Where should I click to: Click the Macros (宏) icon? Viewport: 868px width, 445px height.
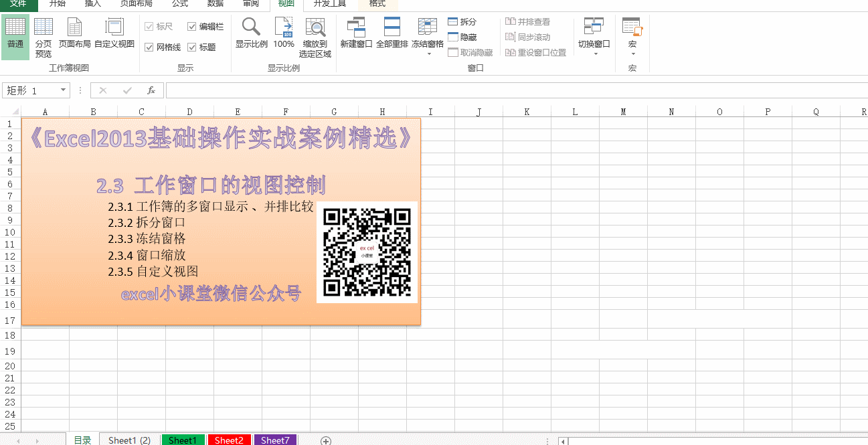tap(632, 27)
